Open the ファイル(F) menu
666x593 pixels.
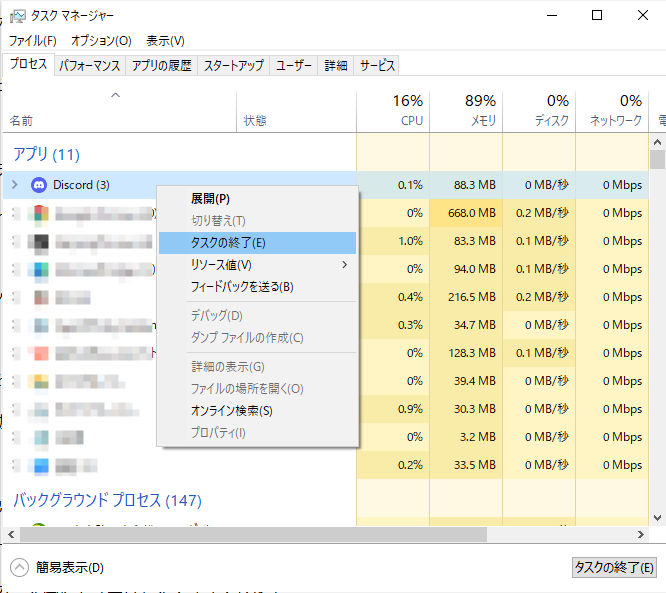coord(33,41)
